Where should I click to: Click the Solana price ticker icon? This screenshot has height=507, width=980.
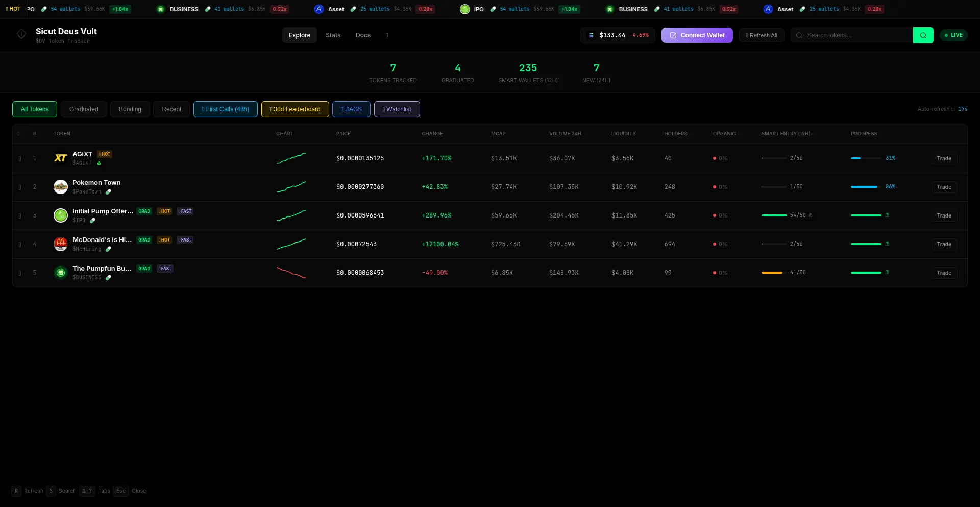click(x=591, y=35)
